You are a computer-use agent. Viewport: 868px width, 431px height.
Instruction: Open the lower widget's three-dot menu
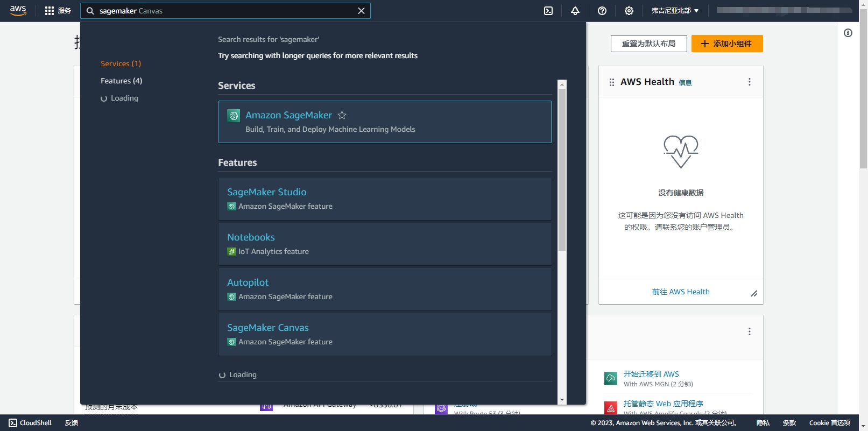749,331
